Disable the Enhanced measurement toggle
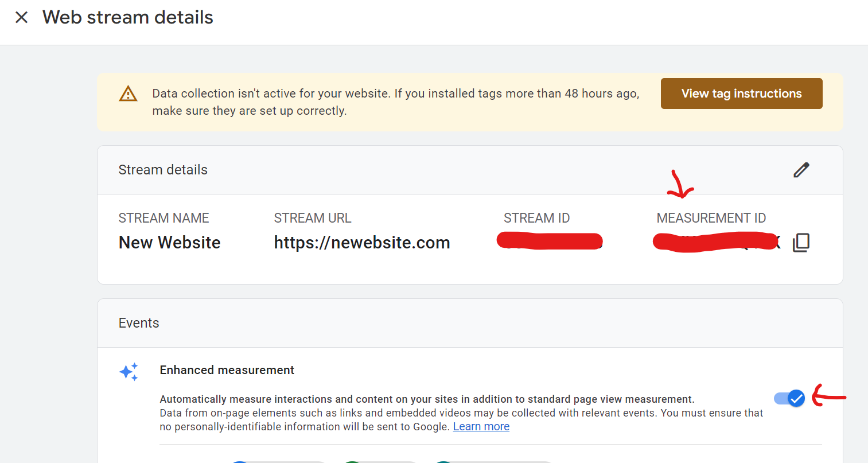The height and width of the screenshot is (463, 868). coord(790,398)
